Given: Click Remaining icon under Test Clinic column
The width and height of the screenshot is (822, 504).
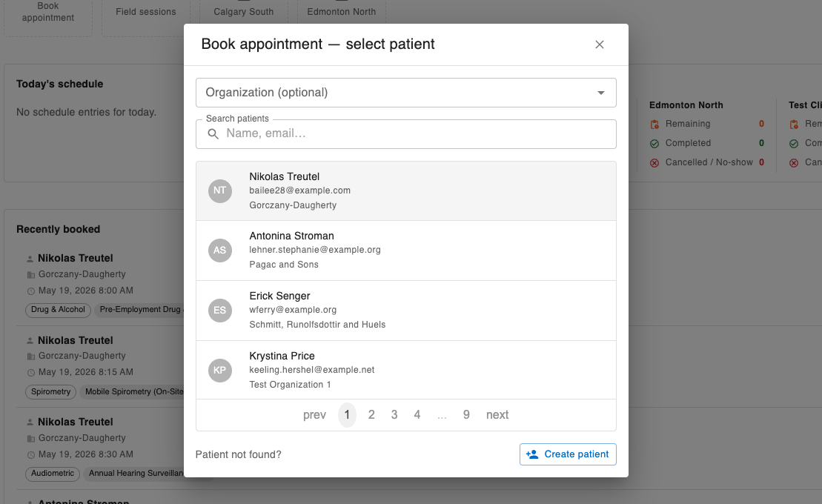Looking at the screenshot, I should pyautogui.click(x=794, y=125).
